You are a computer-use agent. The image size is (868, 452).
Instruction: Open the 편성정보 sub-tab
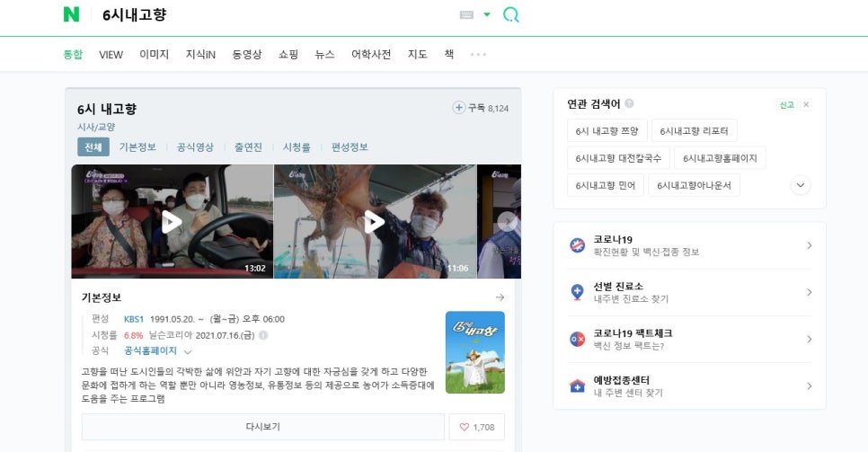point(350,146)
